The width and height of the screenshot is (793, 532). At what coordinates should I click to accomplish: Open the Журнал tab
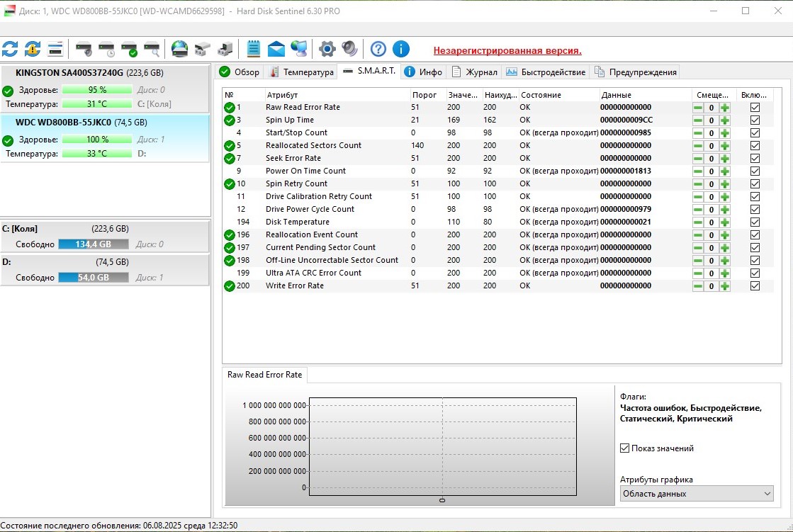475,72
